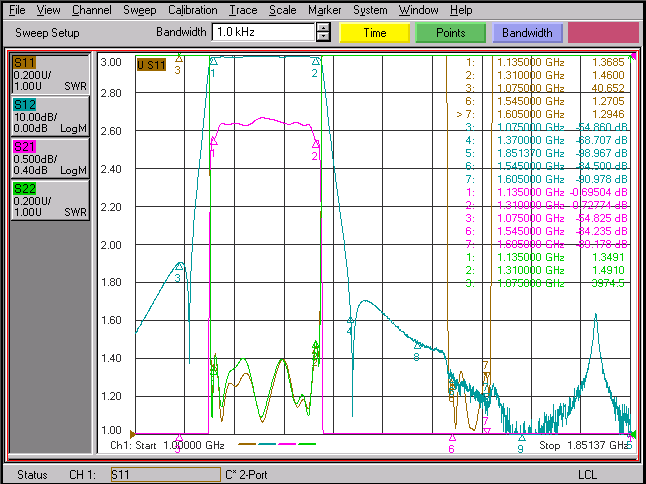Viewport: 646px width, 484px height.
Task: Select the S12 trace status button
Action: (50, 117)
